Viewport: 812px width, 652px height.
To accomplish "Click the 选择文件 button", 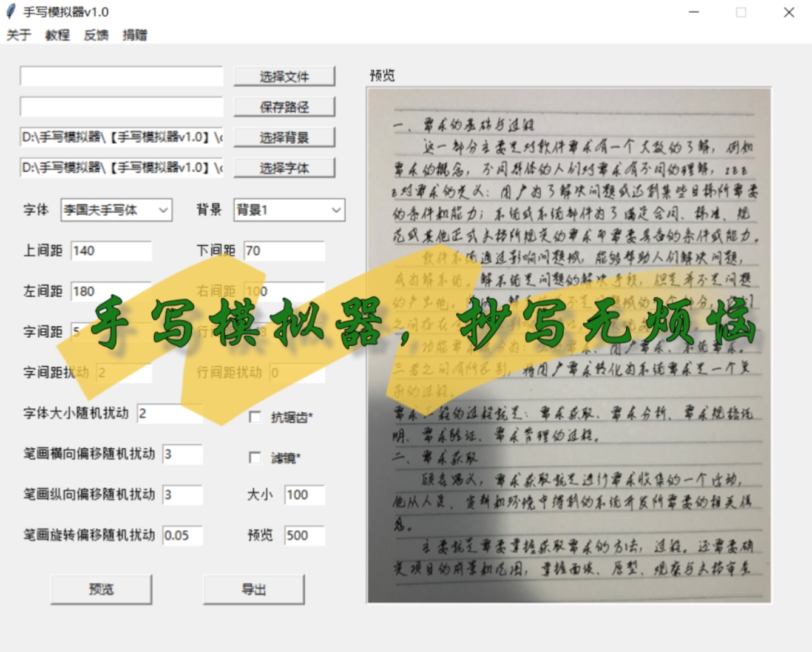I will [284, 76].
